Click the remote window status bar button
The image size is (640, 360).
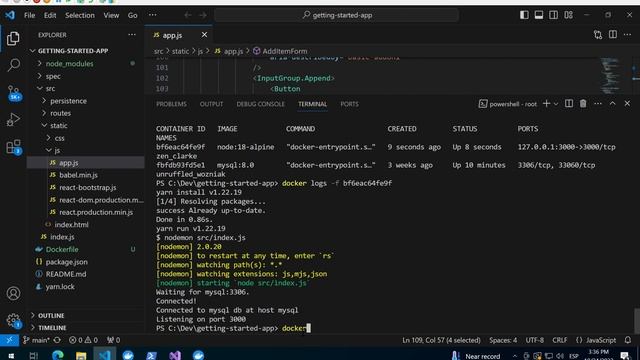9,340
